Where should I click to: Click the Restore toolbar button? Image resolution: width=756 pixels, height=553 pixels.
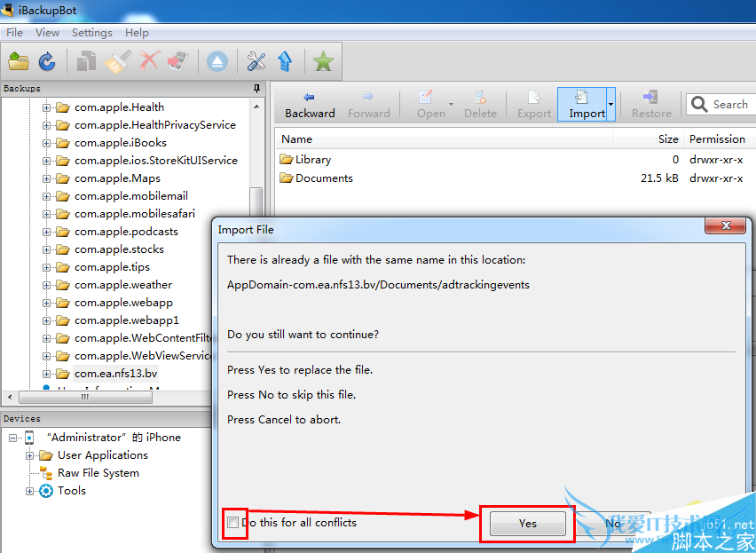coord(651,105)
